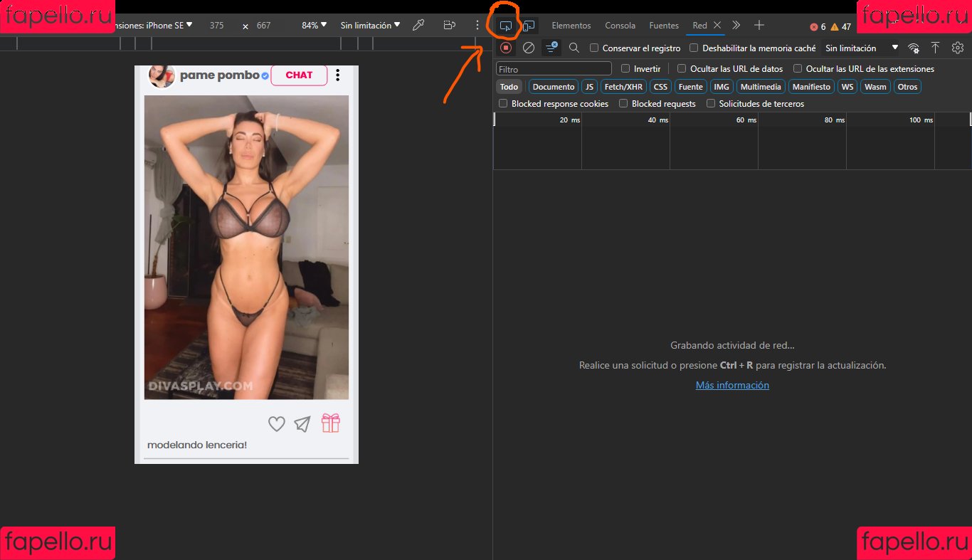
Task: Click the rotate screen icon
Action: pos(449,25)
